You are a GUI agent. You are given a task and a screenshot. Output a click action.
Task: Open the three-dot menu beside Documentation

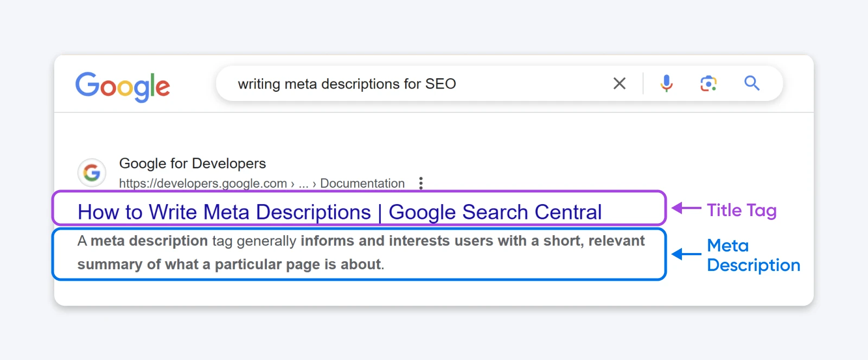(421, 183)
